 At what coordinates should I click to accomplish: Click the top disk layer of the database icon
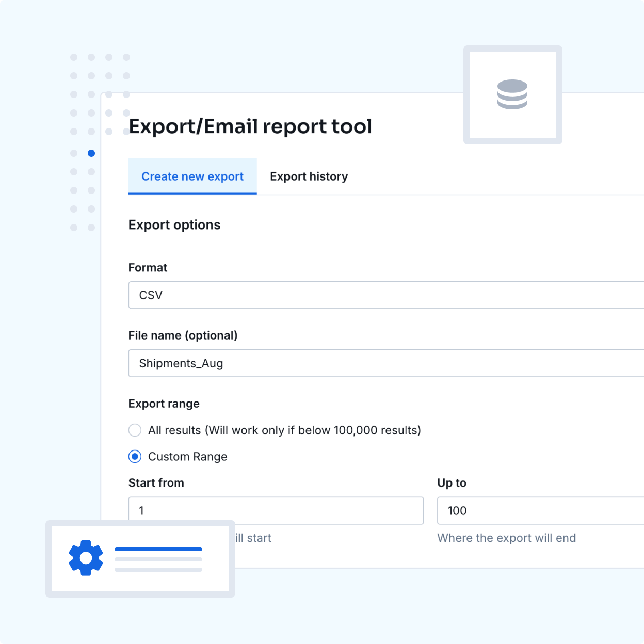pos(512,85)
